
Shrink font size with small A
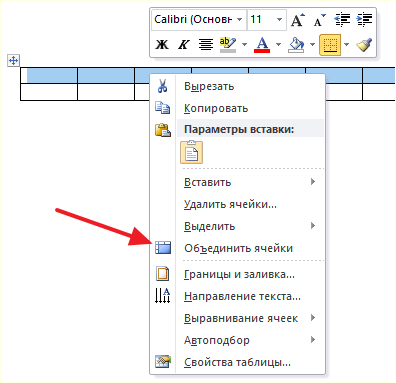(x=319, y=20)
